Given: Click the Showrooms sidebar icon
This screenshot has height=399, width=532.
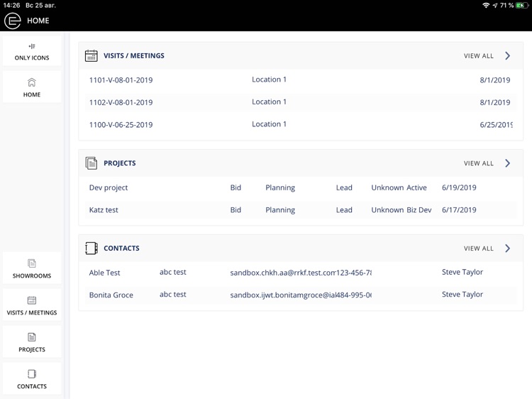Looking at the screenshot, I should [x=31, y=263].
